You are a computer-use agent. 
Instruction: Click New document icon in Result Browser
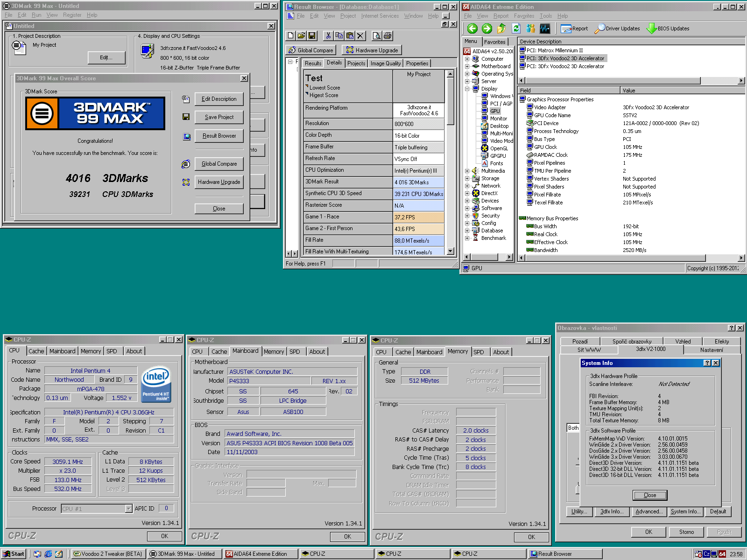291,35
